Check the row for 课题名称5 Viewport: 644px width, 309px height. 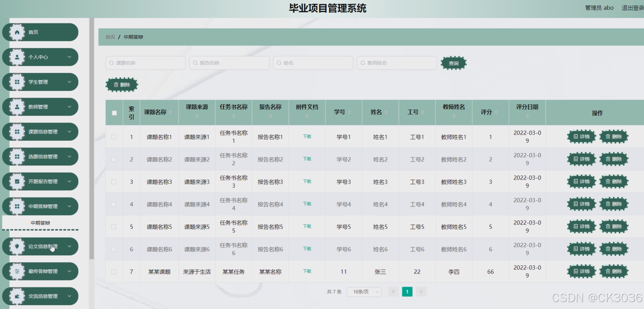coord(114,227)
